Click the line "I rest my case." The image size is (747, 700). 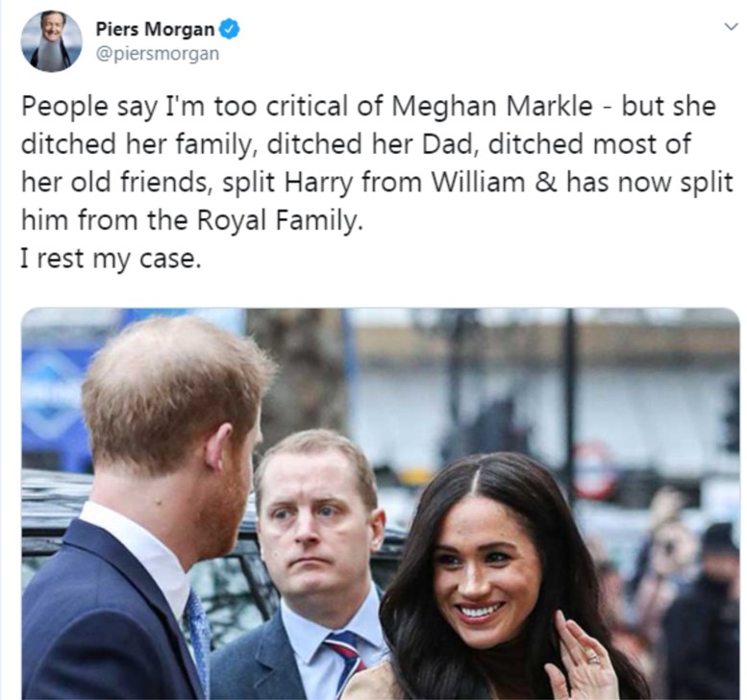tap(111, 259)
